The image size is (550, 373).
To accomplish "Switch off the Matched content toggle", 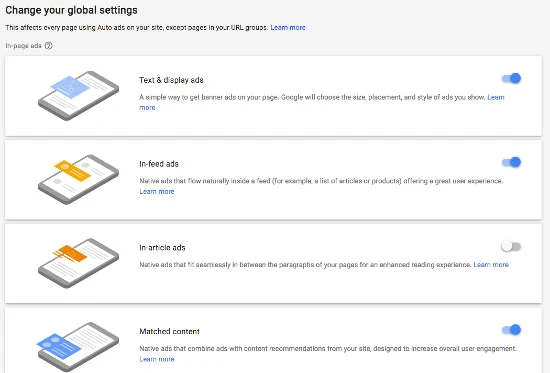I will click(511, 329).
